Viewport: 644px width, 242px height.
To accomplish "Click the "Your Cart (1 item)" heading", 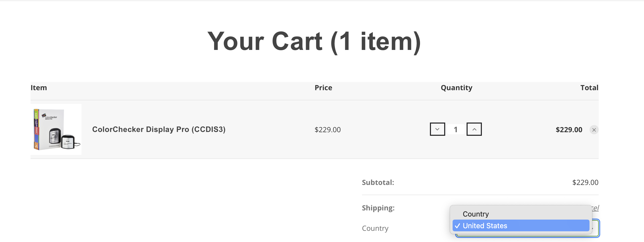I will coord(314,42).
